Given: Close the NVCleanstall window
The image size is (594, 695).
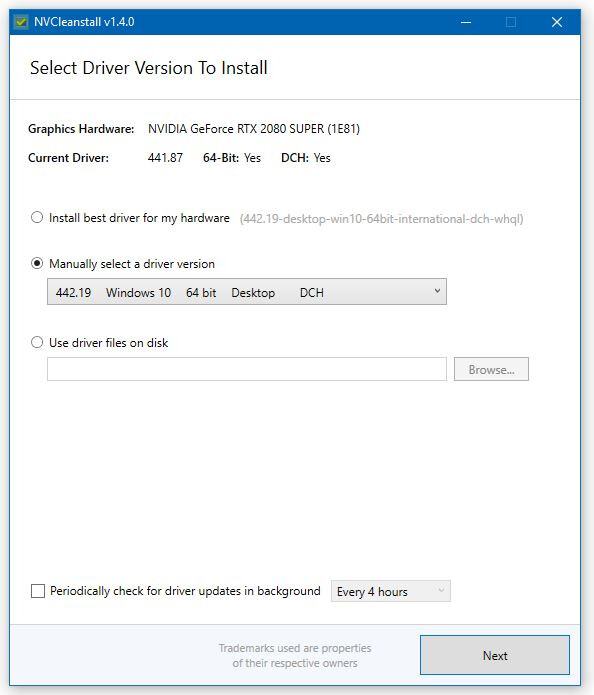Looking at the screenshot, I should coord(557,22).
